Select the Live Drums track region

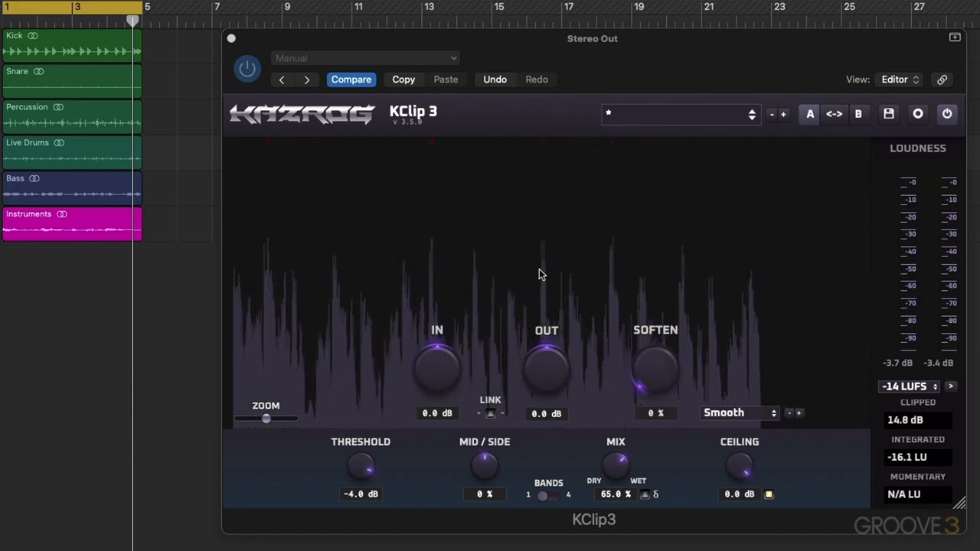[72, 153]
